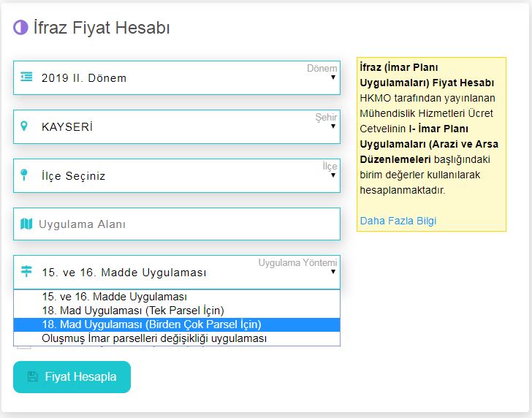The image size is (532, 418).
Task: Open the Dönem dropdown arrow
Action: tap(332, 77)
